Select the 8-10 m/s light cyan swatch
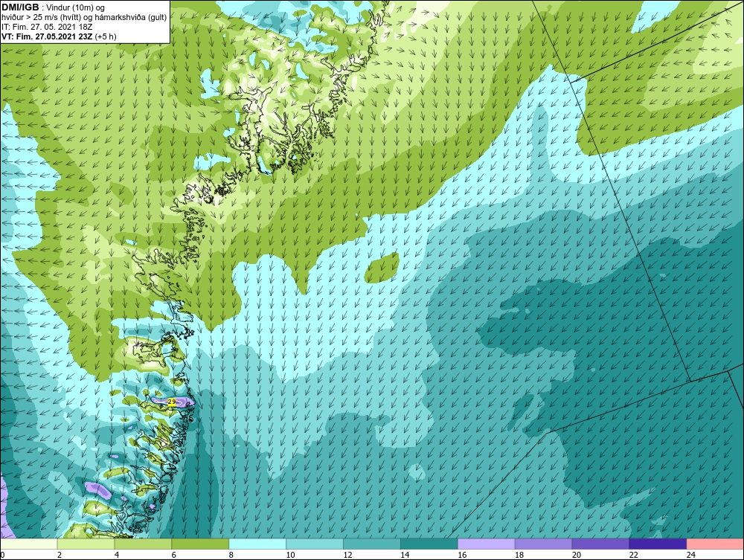 click(257, 544)
